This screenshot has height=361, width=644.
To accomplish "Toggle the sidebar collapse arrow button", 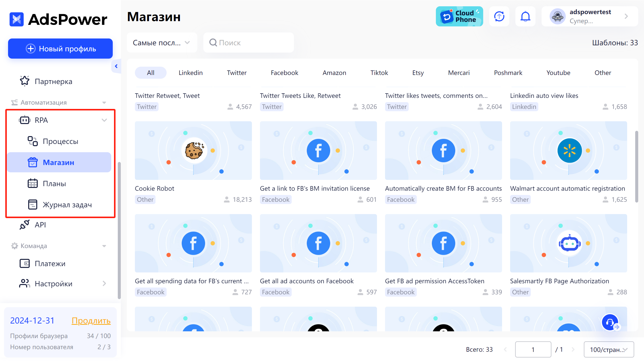I will (x=116, y=66).
